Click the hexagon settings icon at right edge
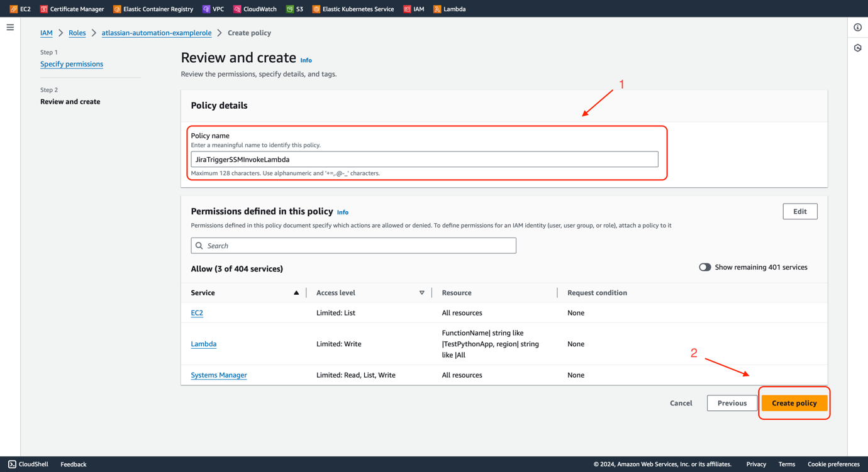The image size is (868, 472). pos(858,48)
